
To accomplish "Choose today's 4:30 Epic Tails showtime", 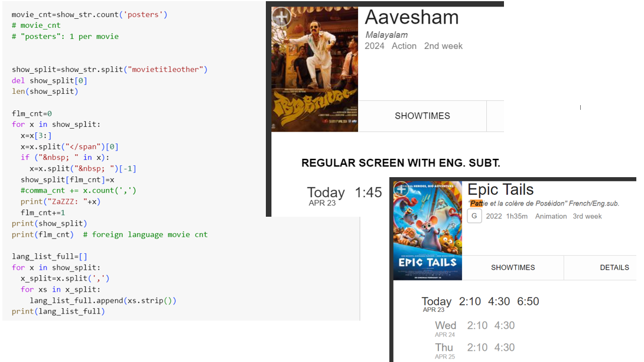I will click(x=499, y=301).
